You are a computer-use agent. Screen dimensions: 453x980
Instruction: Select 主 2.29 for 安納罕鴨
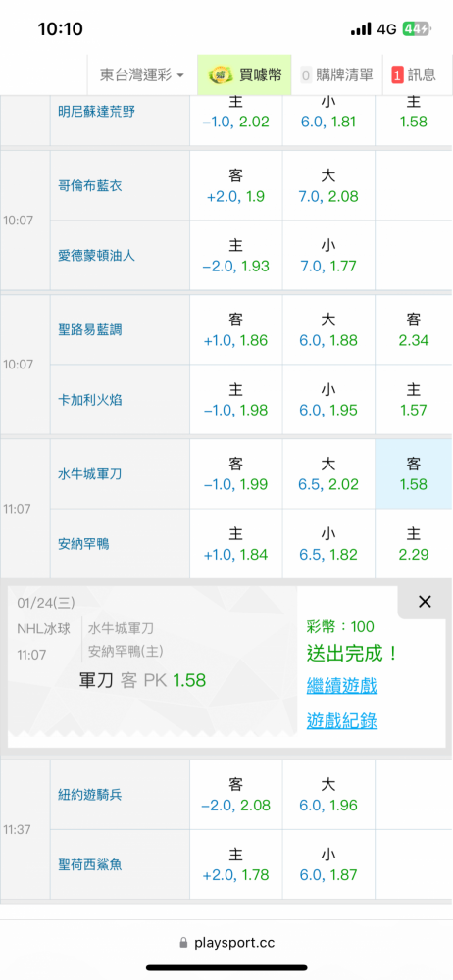pos(413,544)
